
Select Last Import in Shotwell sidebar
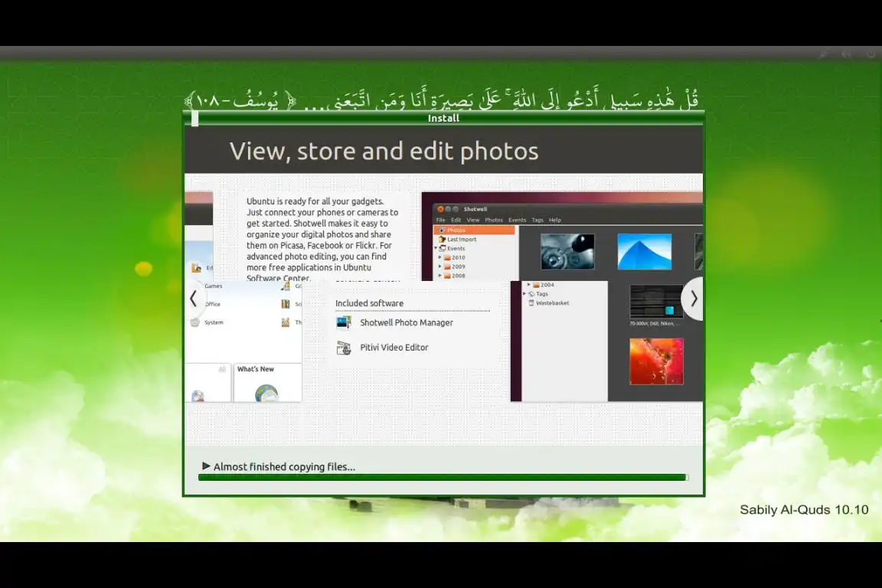[461, 239]
